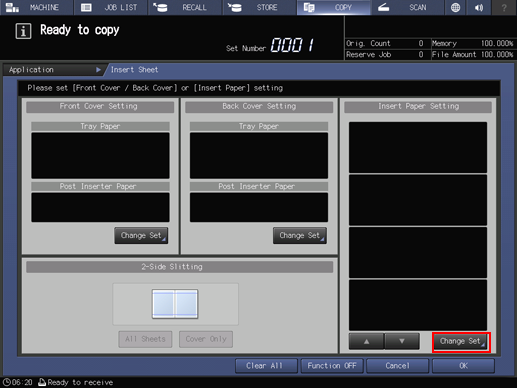This screenshot has width=517, height=388.
Task: Open the MACHINE tab
Action: pos(36,7)
